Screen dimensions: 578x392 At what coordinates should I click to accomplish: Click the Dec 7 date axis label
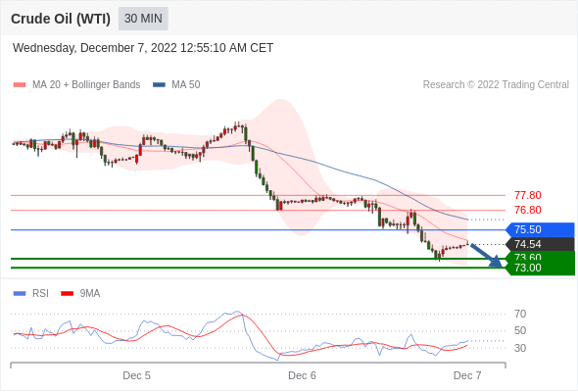[467, 375]
